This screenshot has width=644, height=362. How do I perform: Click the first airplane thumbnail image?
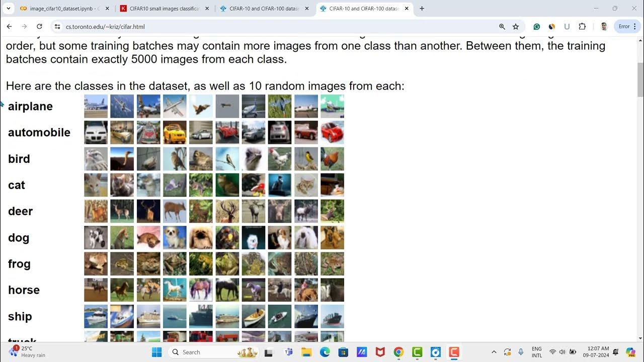click(96, 106)
